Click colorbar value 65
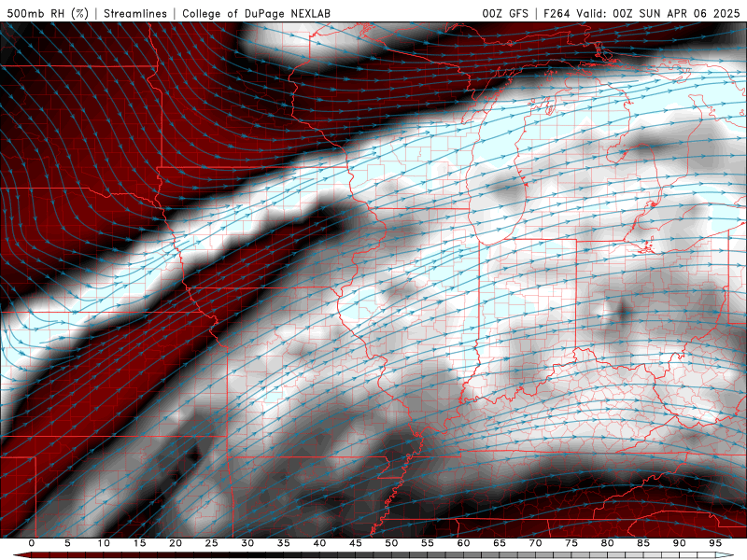 [x=500, y=543]
